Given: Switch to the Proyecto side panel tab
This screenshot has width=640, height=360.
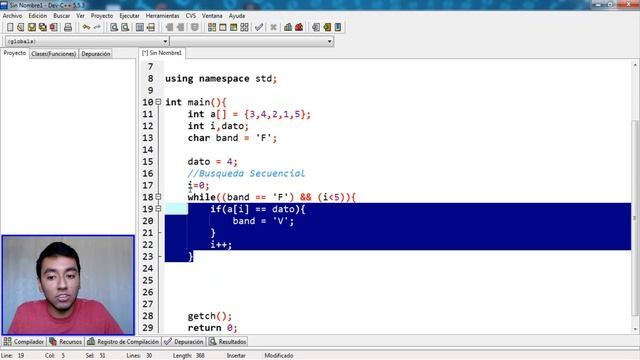Looking at the screenshot, I should pos(15,53).
